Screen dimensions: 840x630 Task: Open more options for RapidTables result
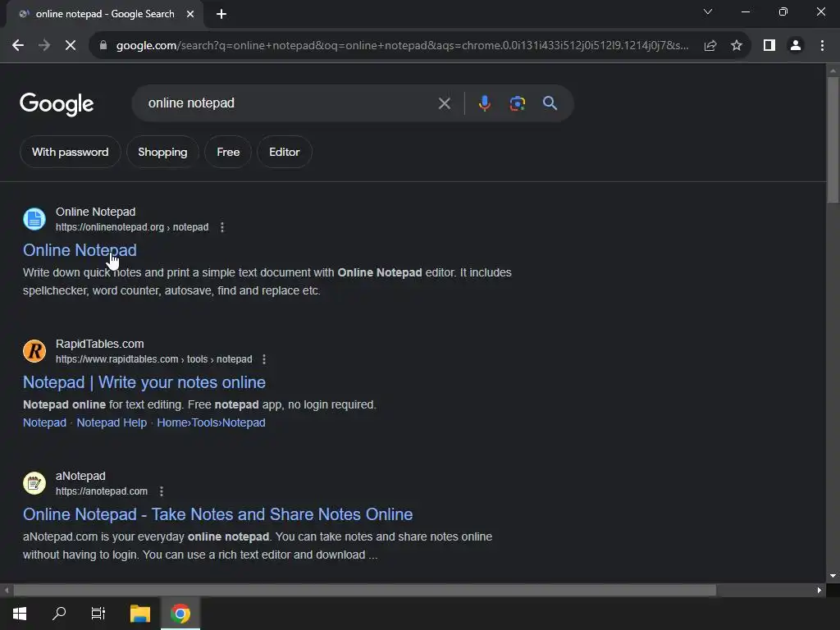tap(264, 359)
